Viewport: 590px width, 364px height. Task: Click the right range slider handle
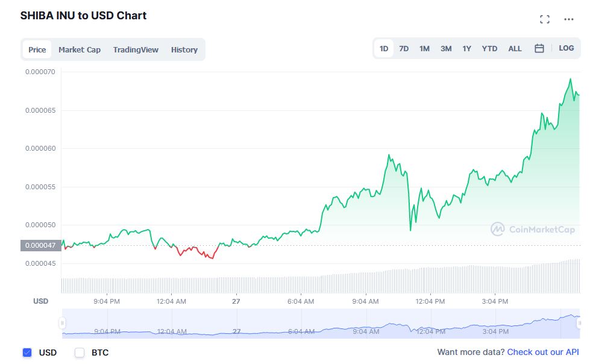click(x=577, y=323)
